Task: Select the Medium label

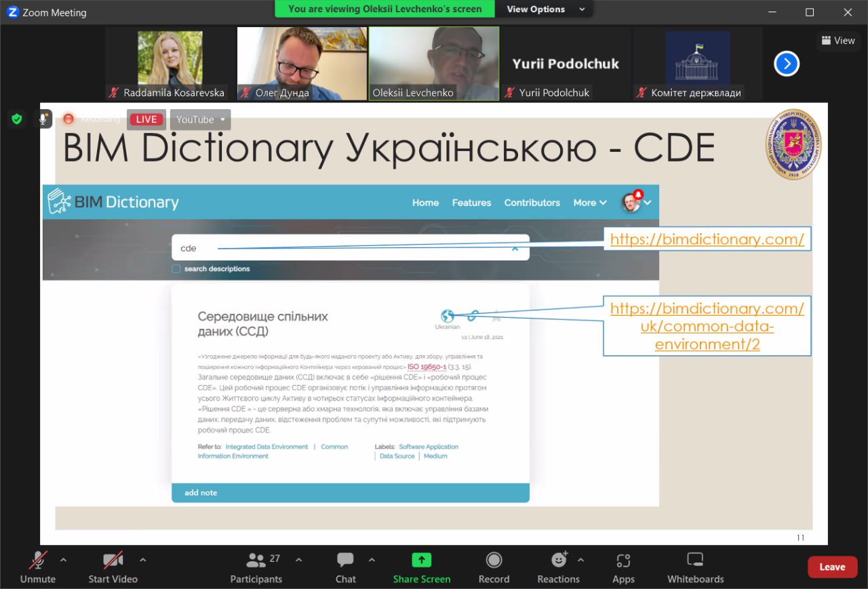Action: 435,456
